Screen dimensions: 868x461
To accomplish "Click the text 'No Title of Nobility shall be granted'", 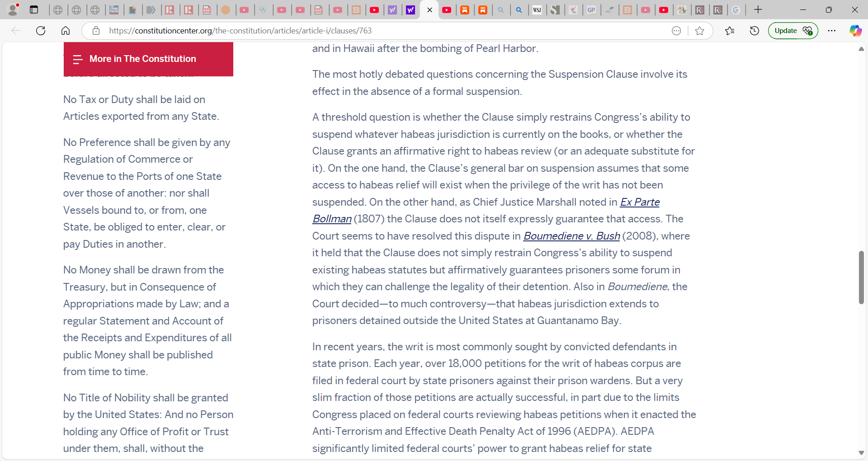I will [x=146, y=398].
